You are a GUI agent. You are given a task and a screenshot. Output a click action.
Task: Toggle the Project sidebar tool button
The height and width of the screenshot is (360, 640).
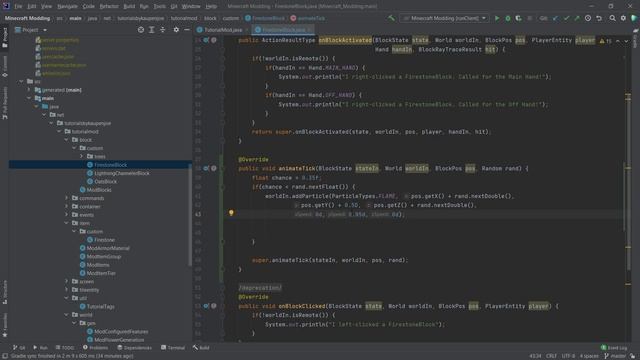tap(5, 38)
